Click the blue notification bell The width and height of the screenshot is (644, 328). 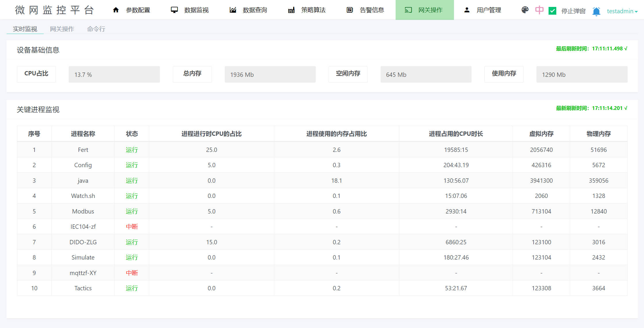596,11
